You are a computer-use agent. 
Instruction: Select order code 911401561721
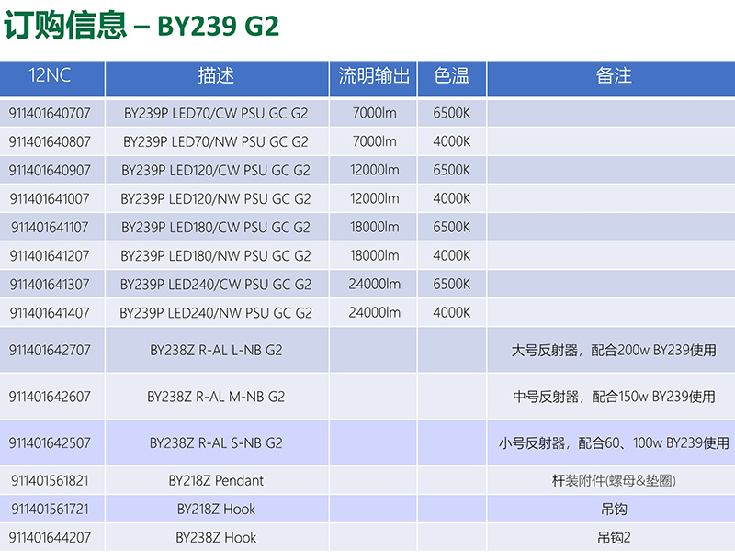tap(50, 510)
